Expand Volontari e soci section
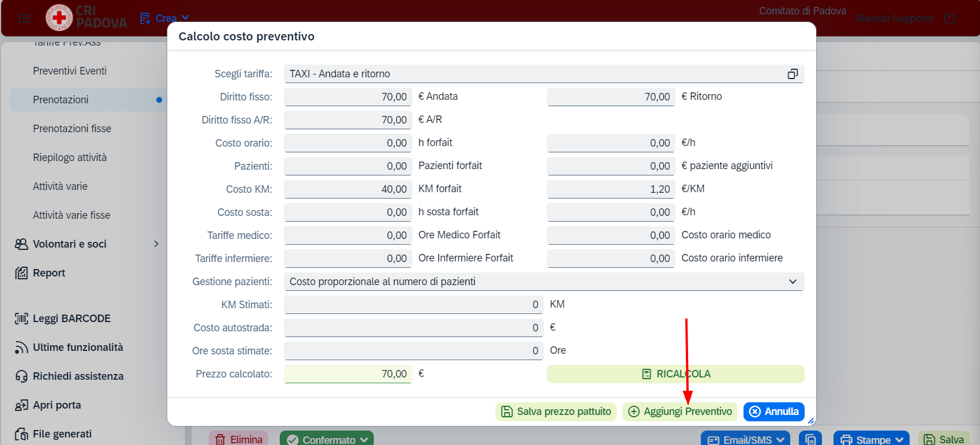This screenshot has height=445, width=980. [x=87, y=244]
